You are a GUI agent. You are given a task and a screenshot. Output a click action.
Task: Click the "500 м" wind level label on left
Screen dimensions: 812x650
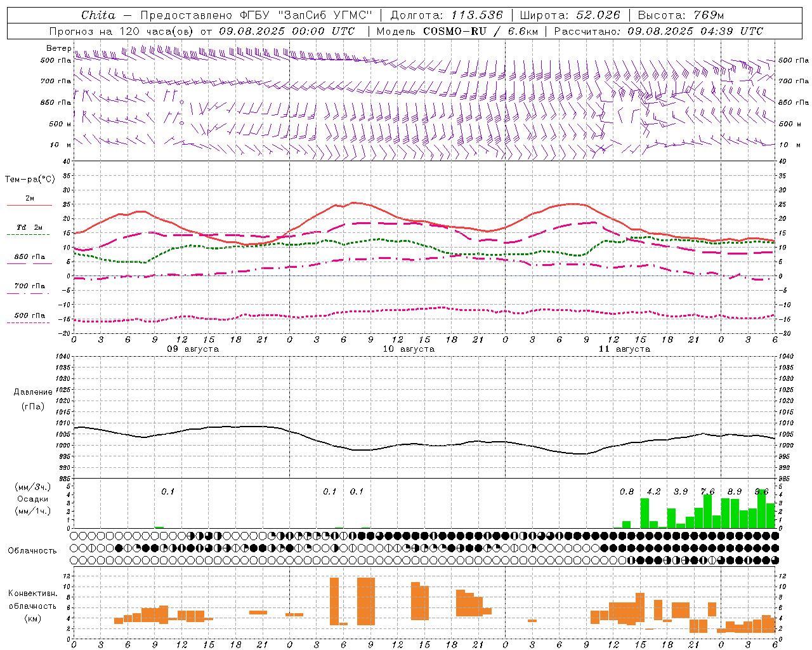pyautogui.click(x=60, y=124)
